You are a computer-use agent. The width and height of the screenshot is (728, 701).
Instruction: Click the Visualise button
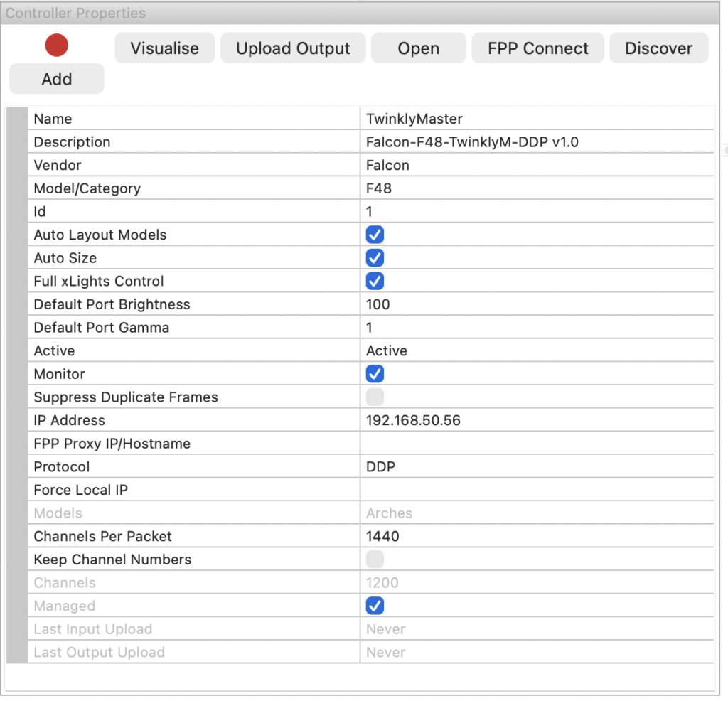(165, 48)
